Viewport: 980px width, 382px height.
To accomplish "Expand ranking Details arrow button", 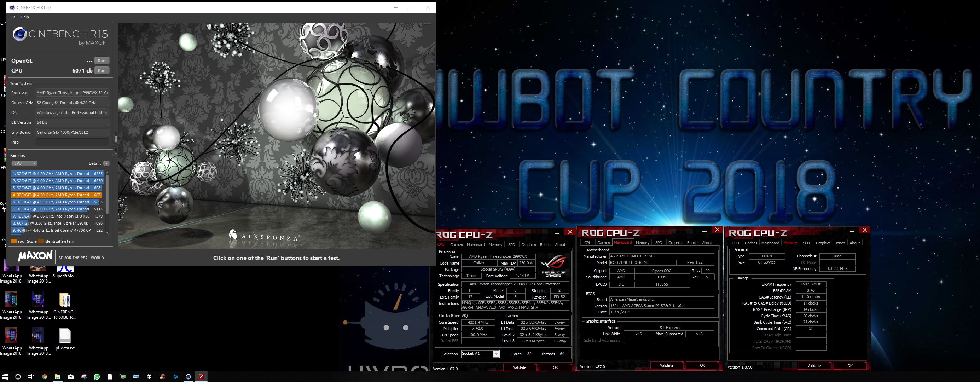I will point(106,164).
